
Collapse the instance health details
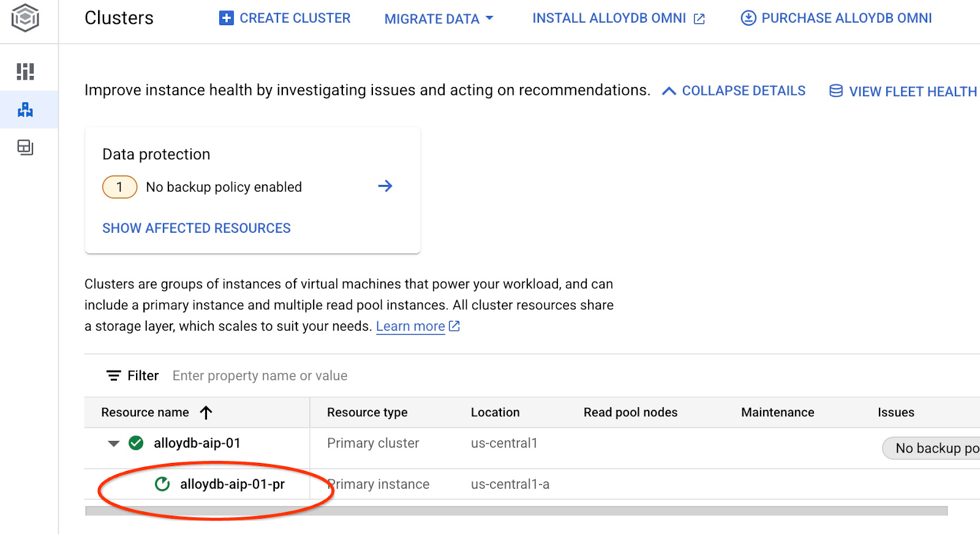(734, 91)
